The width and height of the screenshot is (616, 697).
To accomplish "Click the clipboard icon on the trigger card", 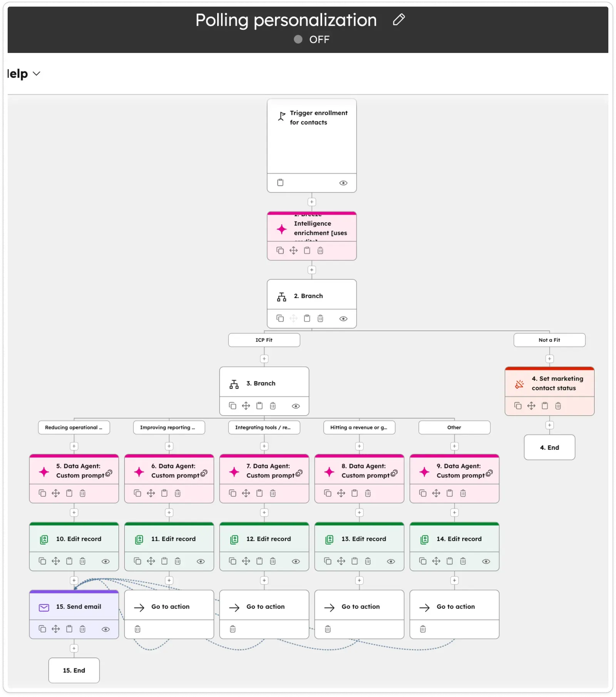I will (x=280, y=183).
